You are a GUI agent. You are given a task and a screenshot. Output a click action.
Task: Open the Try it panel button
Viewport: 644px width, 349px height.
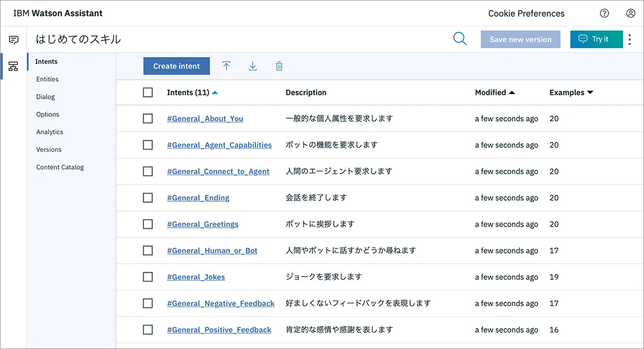[x=596, y=39]
